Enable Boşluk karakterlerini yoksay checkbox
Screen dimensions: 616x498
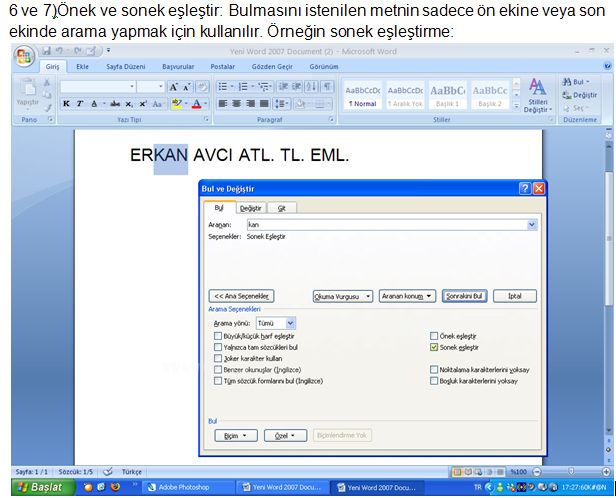[x=434, y=381]
